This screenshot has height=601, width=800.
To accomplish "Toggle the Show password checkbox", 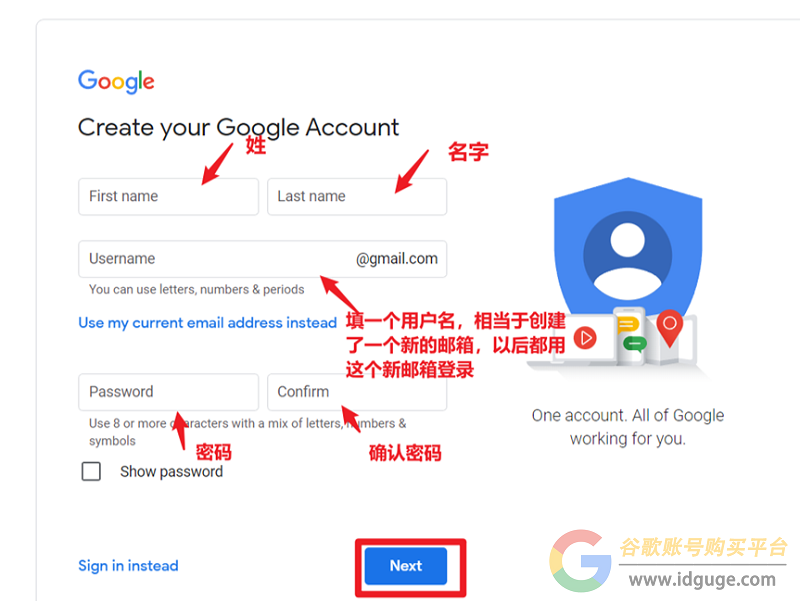I will point(91,471).
